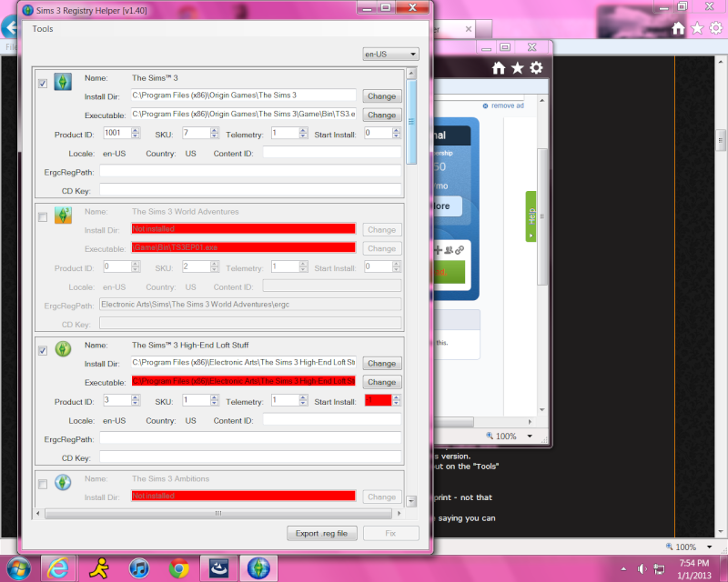Open the Tools menu
Image resolution: width=728 pixels, height=582 pixels.
tap(42, 29)
